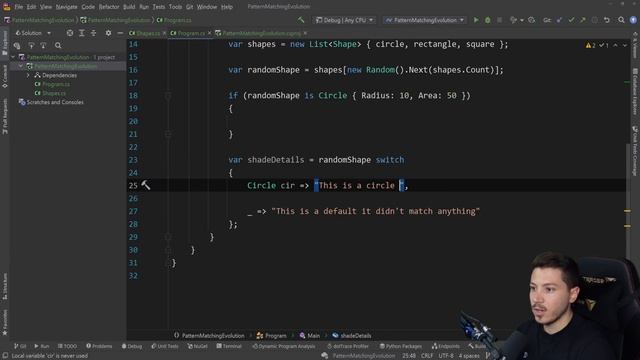Screen dimensions: 640x360
Task: Close the PatternMatchingEvolution.csproj tab
Action: tap(305, 33)
